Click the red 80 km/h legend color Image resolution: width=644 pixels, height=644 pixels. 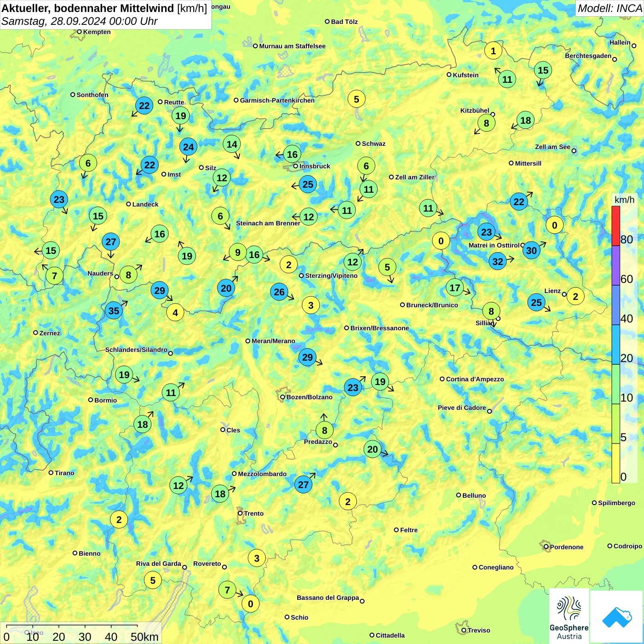pyautogui.click(x=616, y=226)
